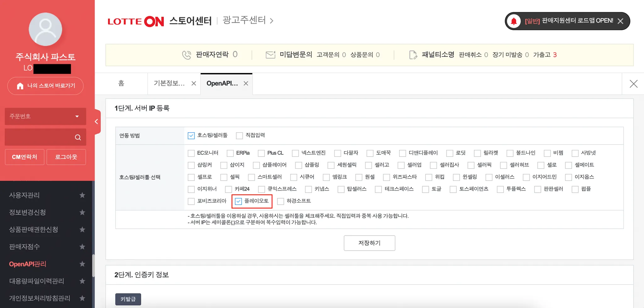Image resolution: width=644 pixels, height=308 pixels.
Task: Check the 직접입력 checkbox
Action: 240,136
